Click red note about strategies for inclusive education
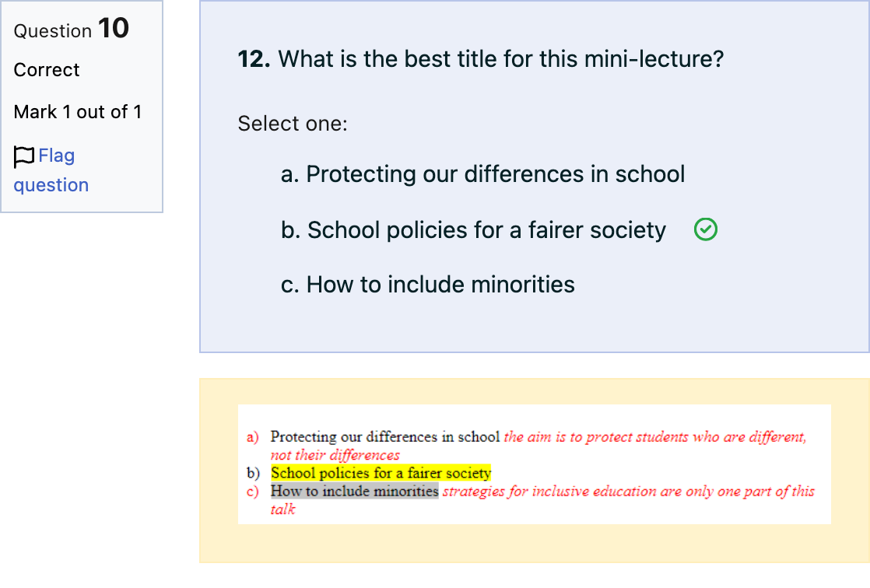Viewport: 870px width, 588px height. (x=542, y=500)
